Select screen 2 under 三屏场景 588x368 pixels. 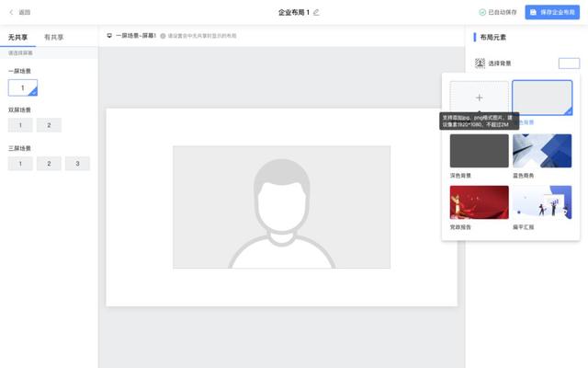coord(49,164)
